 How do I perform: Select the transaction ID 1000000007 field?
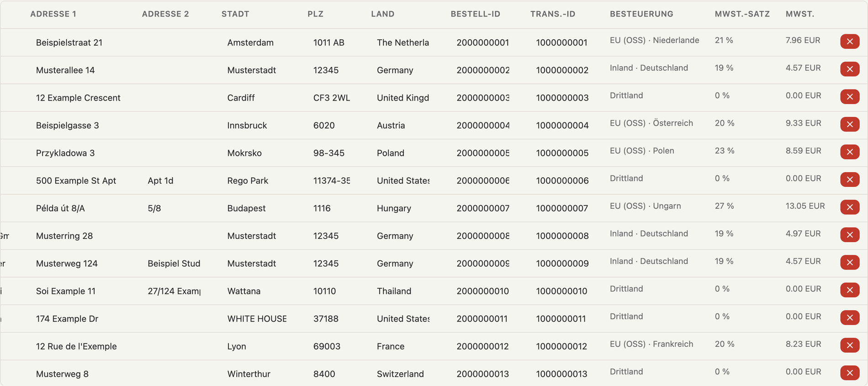point(562,208)
